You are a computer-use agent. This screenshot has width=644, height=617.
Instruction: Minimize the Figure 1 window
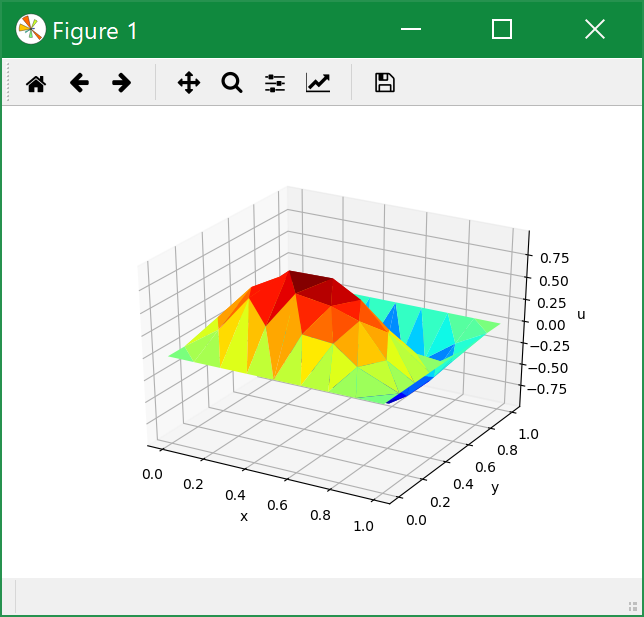[410, 30]
